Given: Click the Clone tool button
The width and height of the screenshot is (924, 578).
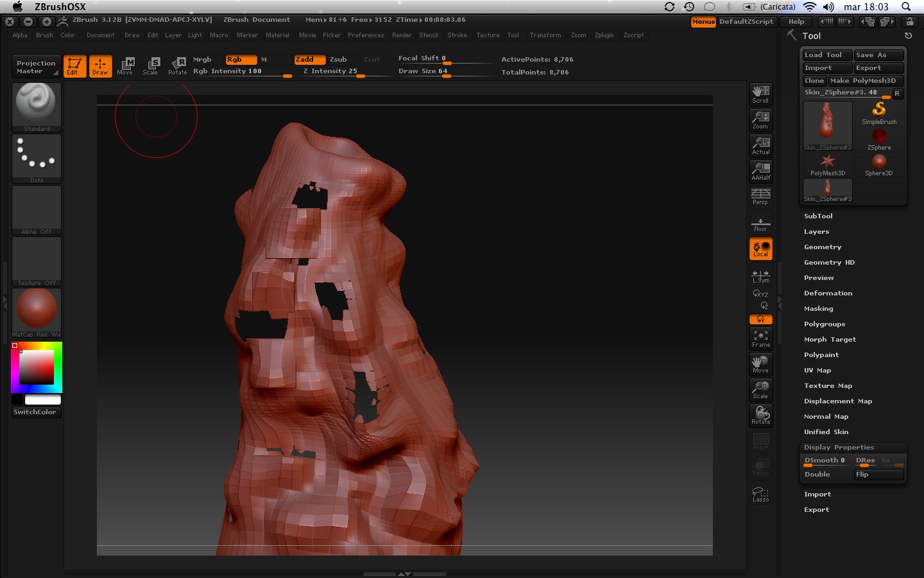Looking at the screenshot, I should (x=814, y=81).
